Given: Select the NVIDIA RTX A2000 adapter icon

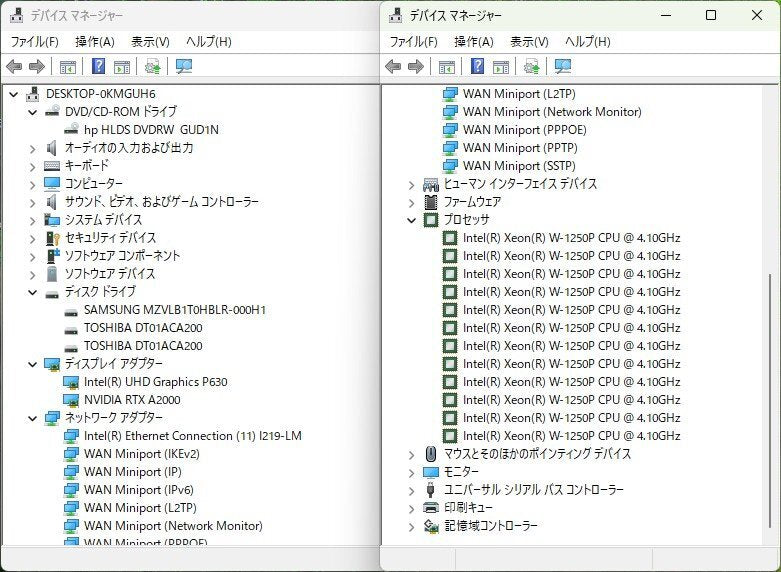Looking at the screenshot, I should coord(71,400).
